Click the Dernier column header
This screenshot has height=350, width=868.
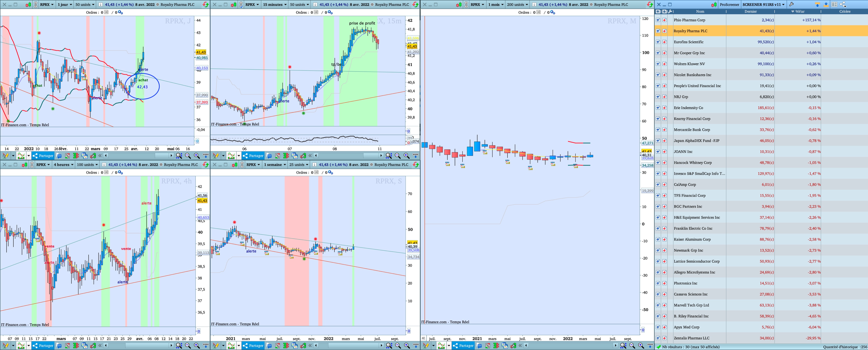click(x=750, y=11)
